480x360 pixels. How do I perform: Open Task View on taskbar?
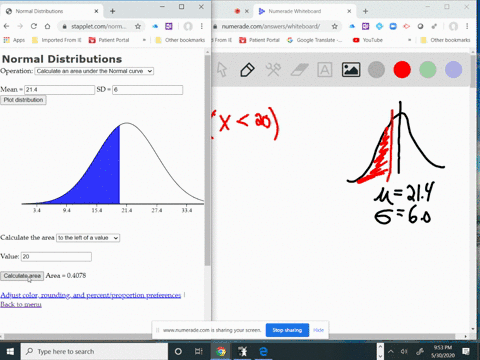pos(199,351)
